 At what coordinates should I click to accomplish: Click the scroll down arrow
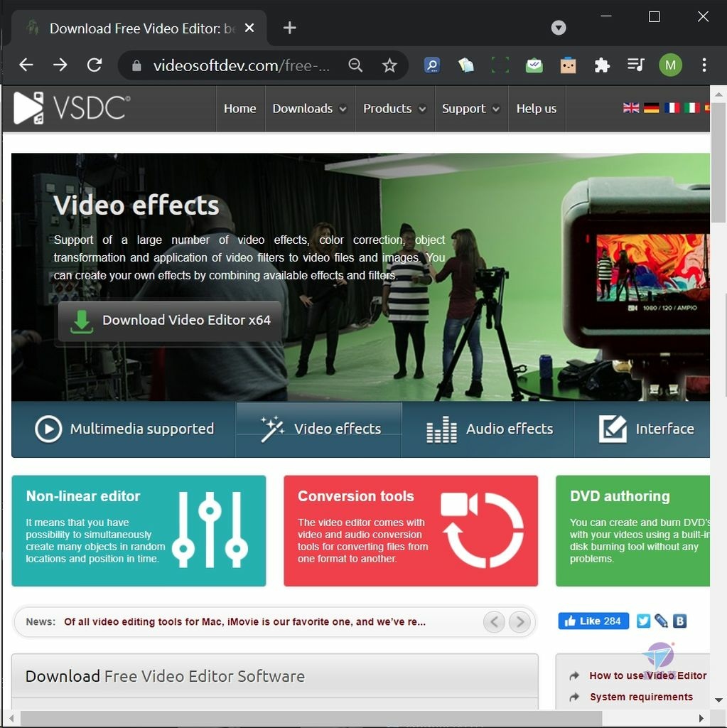click(718, 700)
